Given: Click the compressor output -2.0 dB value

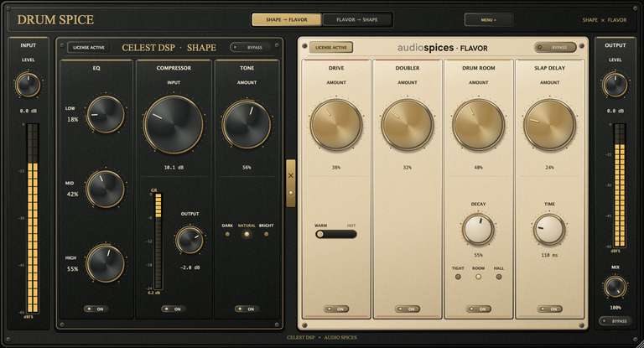Looking at the screenshot, I should tap(190, 267).
